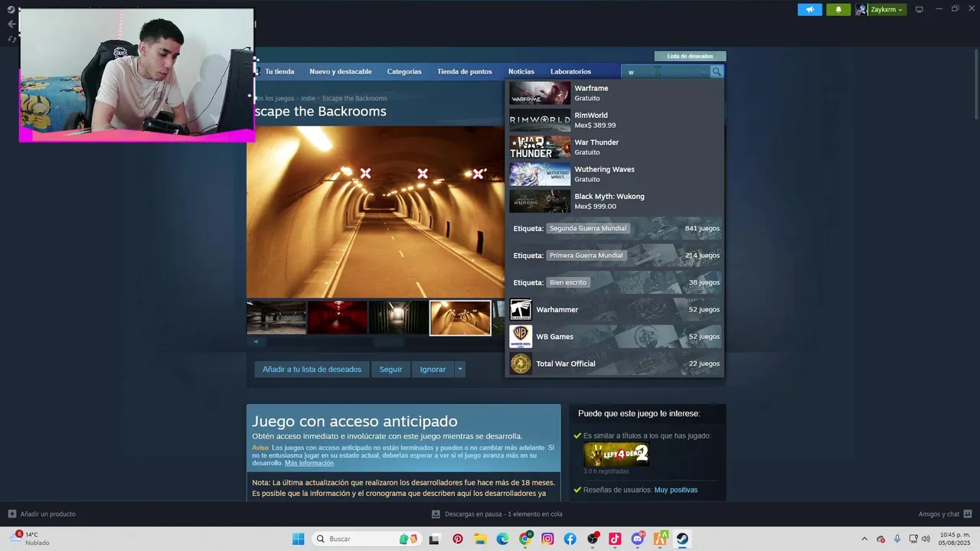Open Noticias menu item
This screenshot has height=551, width=980.
click(521, 72)
